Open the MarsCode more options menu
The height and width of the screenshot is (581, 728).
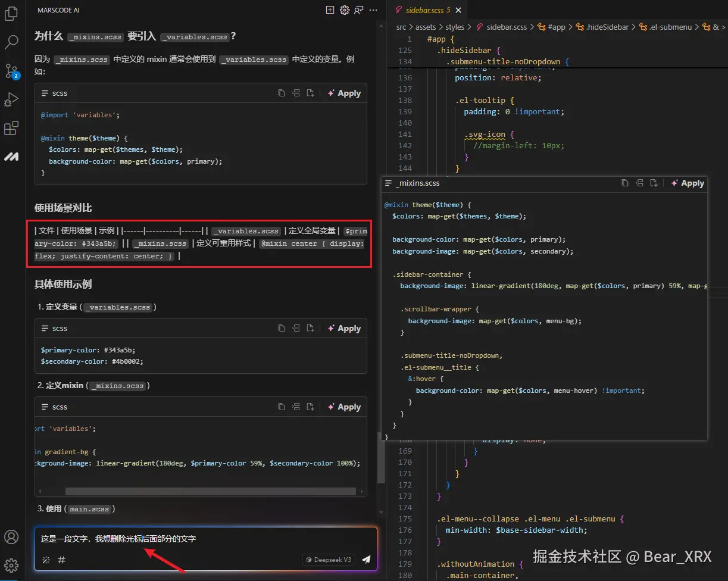coord(373,10)
